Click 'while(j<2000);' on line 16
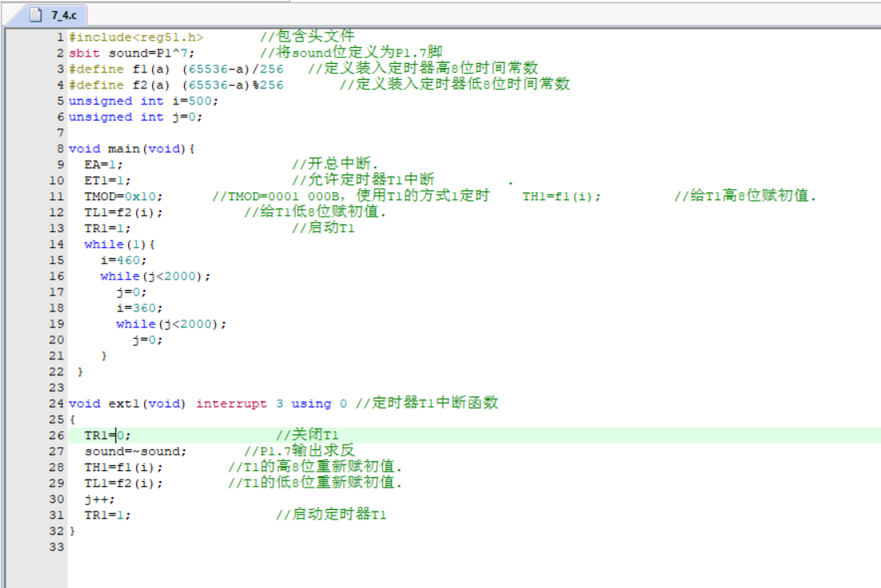 coord(155,276)
